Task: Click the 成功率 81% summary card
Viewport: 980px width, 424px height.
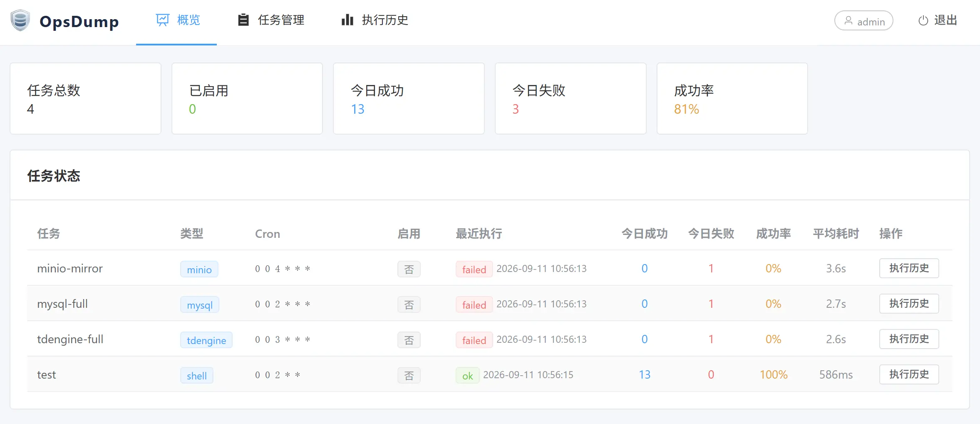Action: (x=732, y=99)
